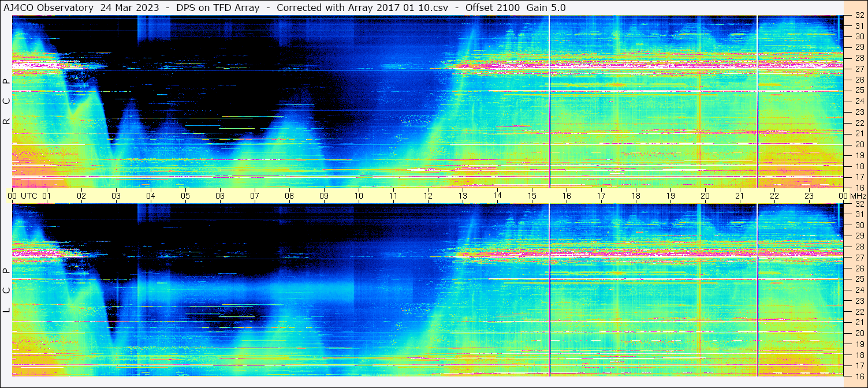Viewport: 868px width, 388px height.
Task: Click the 22 MHz label of LCP panel
Action: click(x=859, y=312)
